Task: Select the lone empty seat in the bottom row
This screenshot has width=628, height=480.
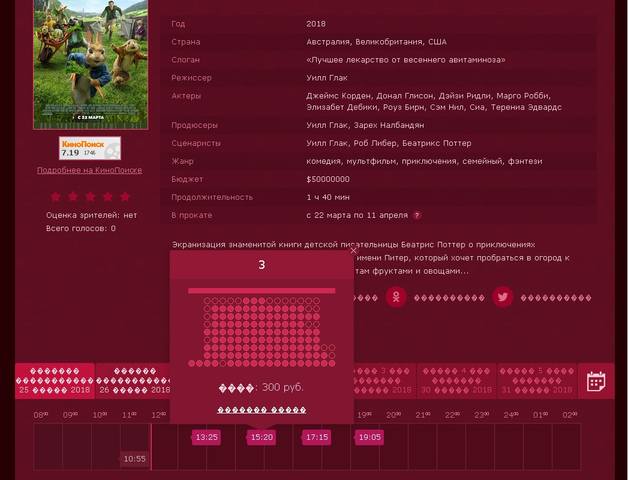Action: click(223, 363)
